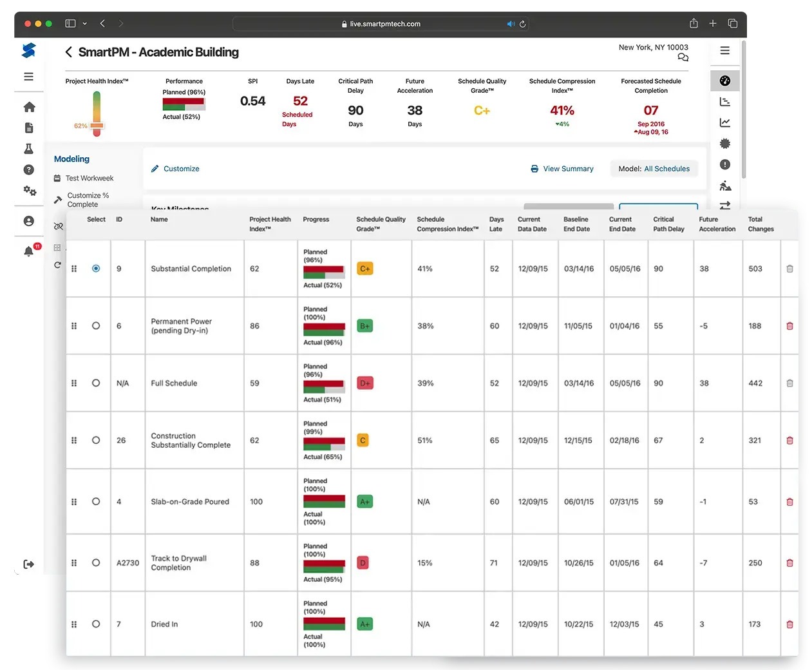Click the alert exclamation icon in right panel

tap(725, 164)
